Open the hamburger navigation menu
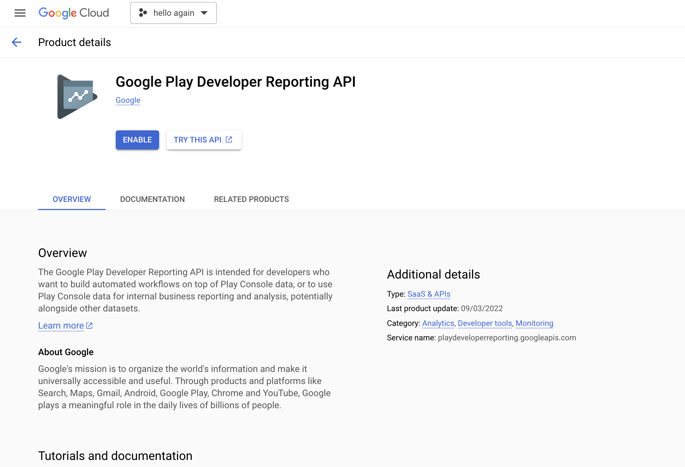 tap(20, 13)
